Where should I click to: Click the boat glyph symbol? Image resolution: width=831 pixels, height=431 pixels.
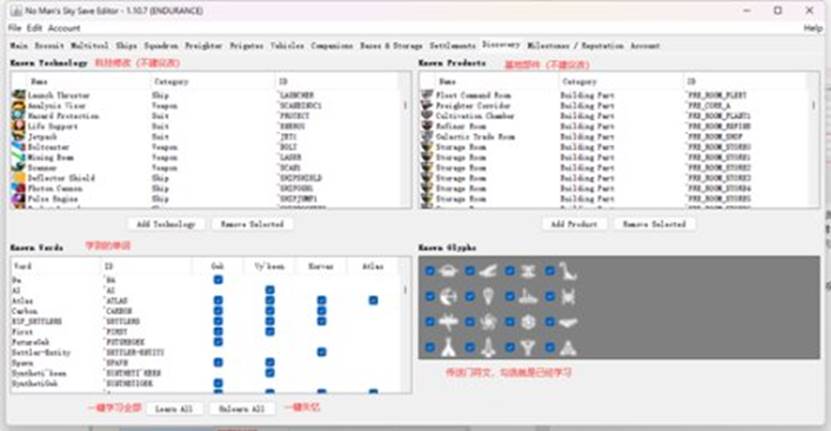click(528, 296)
